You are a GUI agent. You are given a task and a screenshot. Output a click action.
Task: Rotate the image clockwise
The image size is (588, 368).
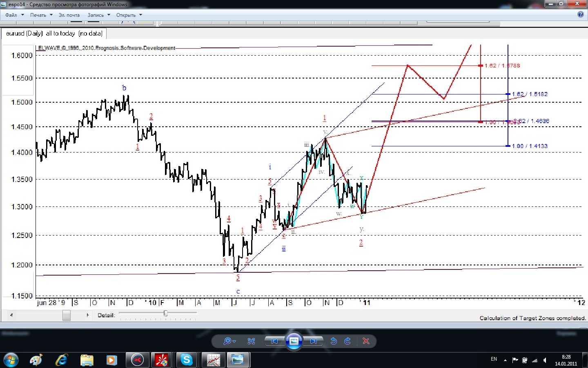click(x=347, y=341)
